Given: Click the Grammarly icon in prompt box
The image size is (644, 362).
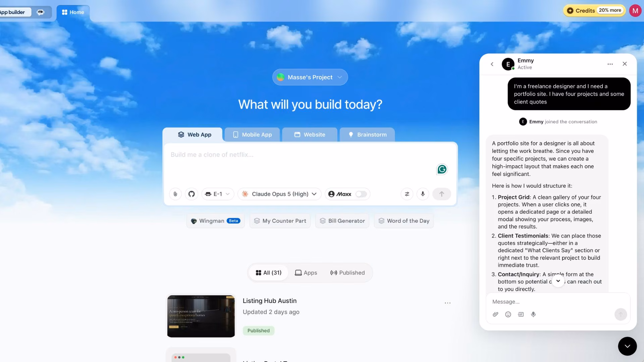Looking at the screenshot, I should 442,169.
